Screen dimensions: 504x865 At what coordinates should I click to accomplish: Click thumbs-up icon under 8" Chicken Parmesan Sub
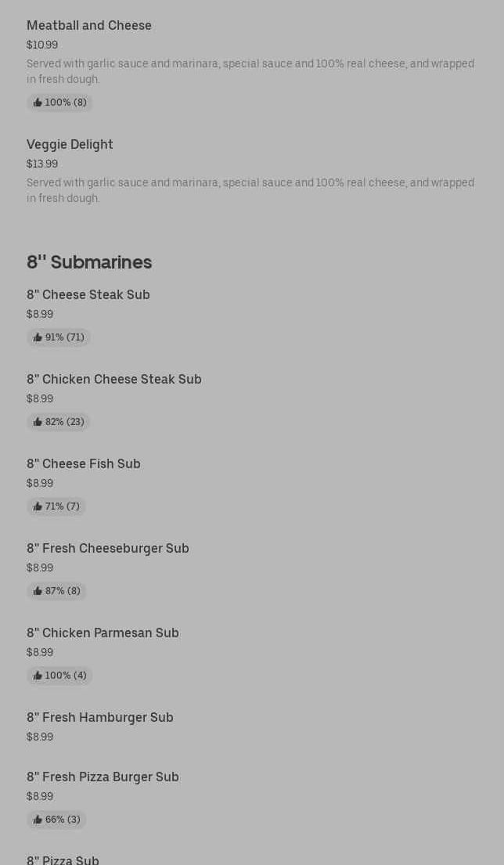click(x=38, y=676)
